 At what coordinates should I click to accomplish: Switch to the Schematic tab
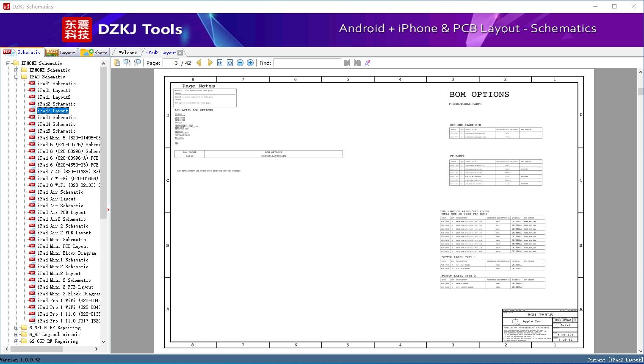click(22, 52)
